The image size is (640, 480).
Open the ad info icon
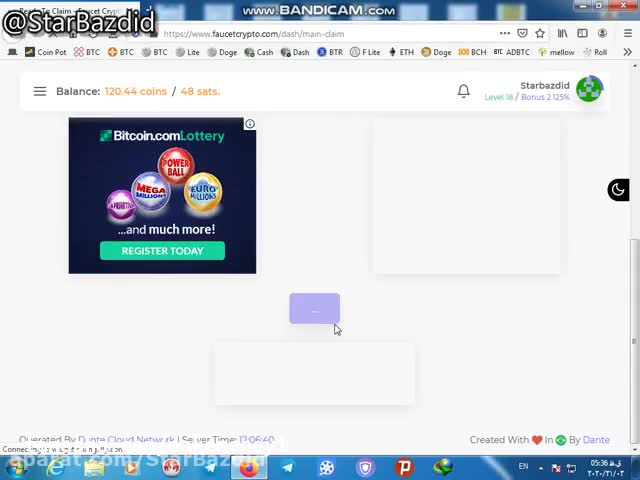[250, 124]
